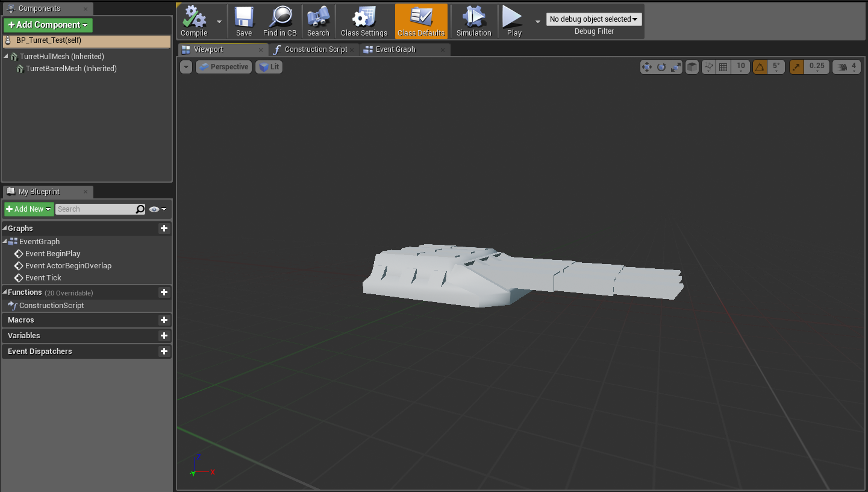Collapse the Functions section
The image size is (868, 492).
pyautogui.click(x=5, y=292)
